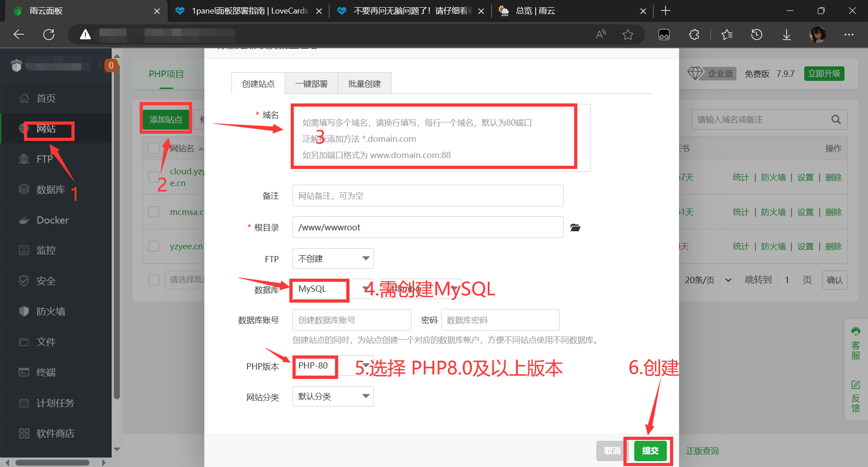
Task: Open the PHP版本 dropdown
Action: pyautogui.click(x=354, y=366)
